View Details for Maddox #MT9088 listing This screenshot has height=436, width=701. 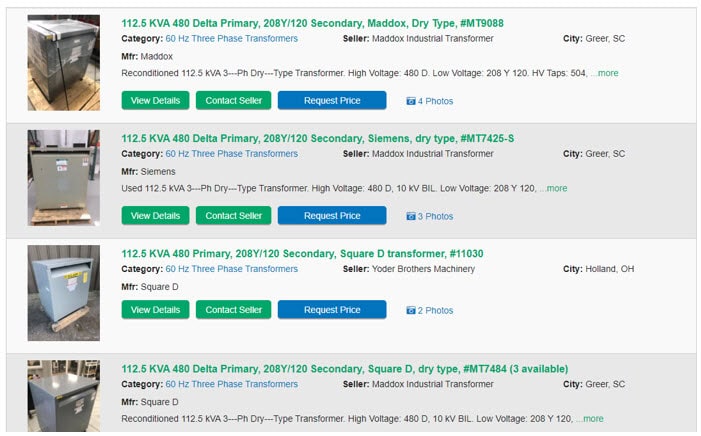(x=155, y=101)
